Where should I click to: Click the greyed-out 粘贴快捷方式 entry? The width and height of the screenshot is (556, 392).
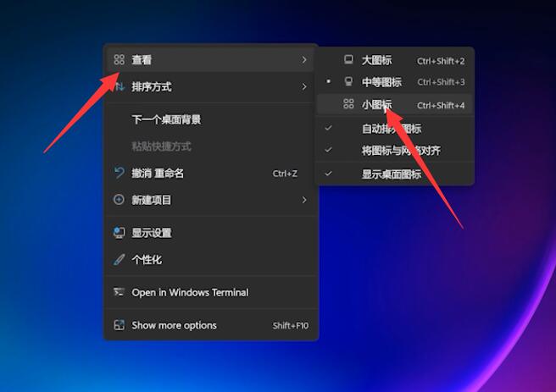point(211,146)
